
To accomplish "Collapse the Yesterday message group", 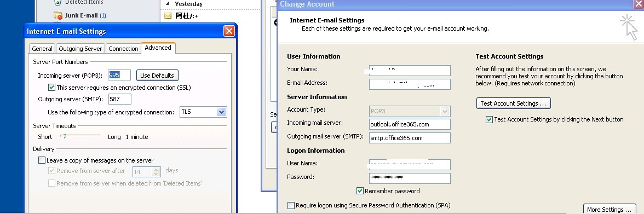I will pos(168,4).
